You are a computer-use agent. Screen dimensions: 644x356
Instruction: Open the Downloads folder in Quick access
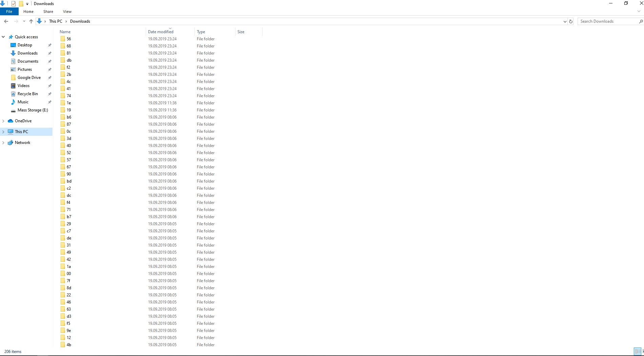pyautogui.click(x=26, y=53)
